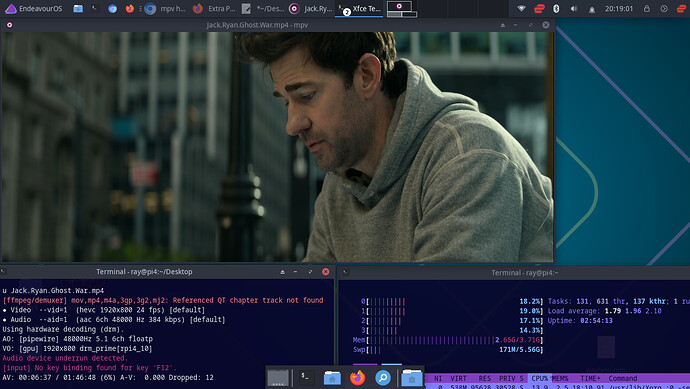
Task: Click the session logout icon in panel
Action: [664, 8]
